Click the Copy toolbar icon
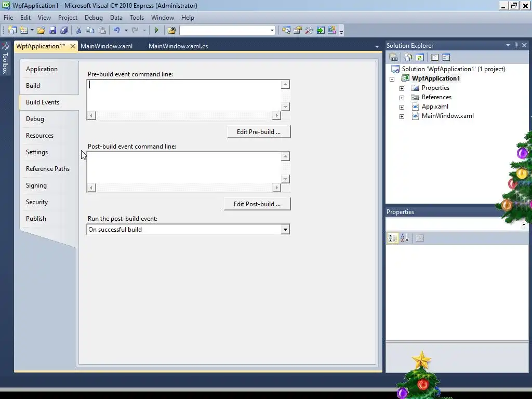This screenshot has height=399, width=532. (x=90, y=30)
